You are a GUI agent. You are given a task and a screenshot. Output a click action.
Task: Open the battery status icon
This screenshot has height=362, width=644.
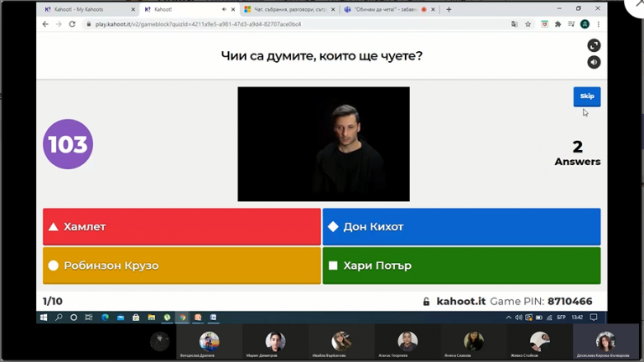[x=539, y=318]
